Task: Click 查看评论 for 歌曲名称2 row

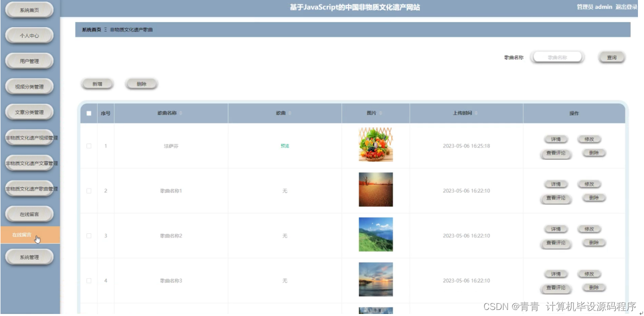Action: click(x=556, y=243)
